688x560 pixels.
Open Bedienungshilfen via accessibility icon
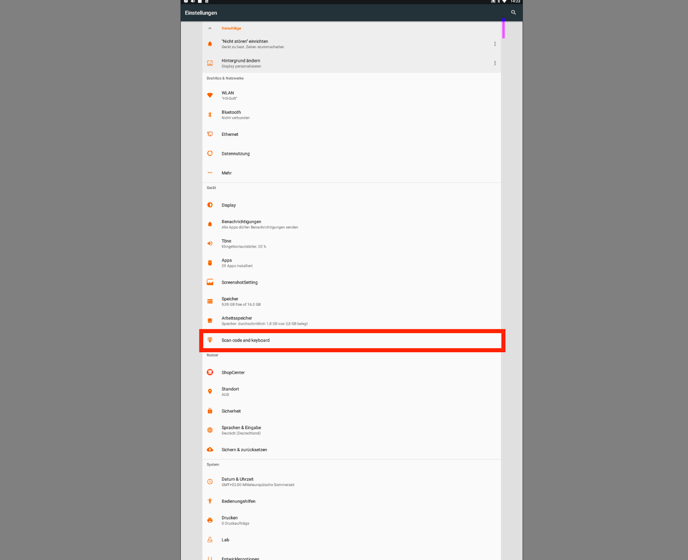click(x=210, y=501)
